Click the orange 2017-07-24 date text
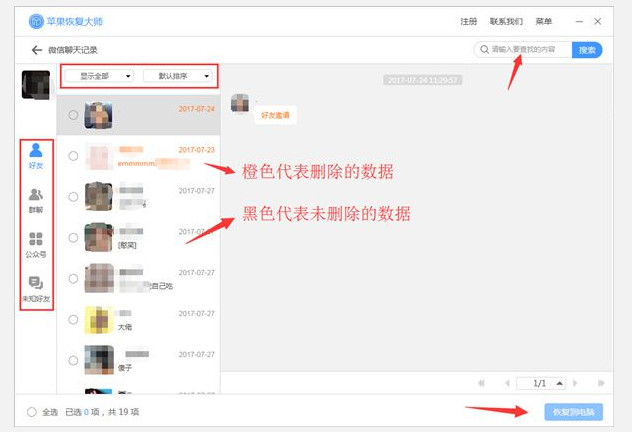632x432 pixels. pos(197,109)
